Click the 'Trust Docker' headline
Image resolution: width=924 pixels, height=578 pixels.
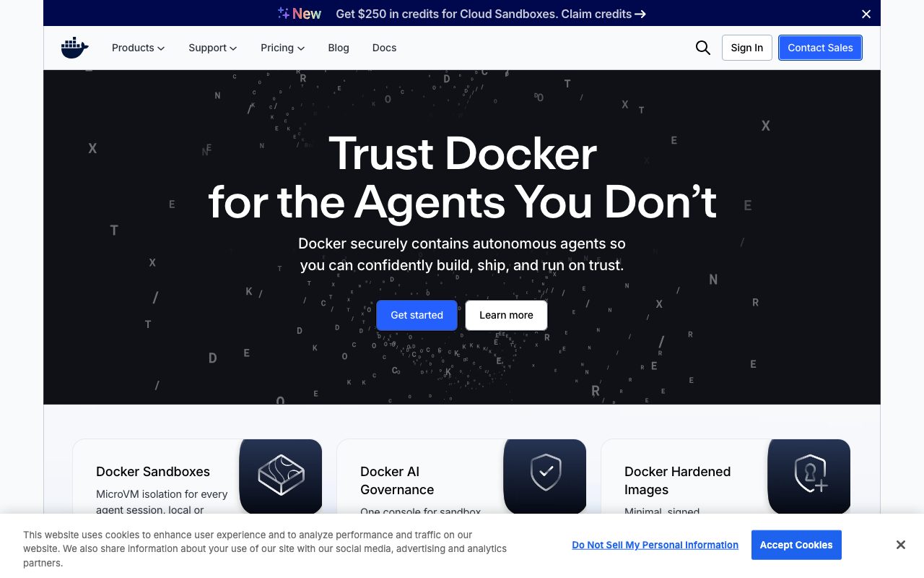point(462,153)
